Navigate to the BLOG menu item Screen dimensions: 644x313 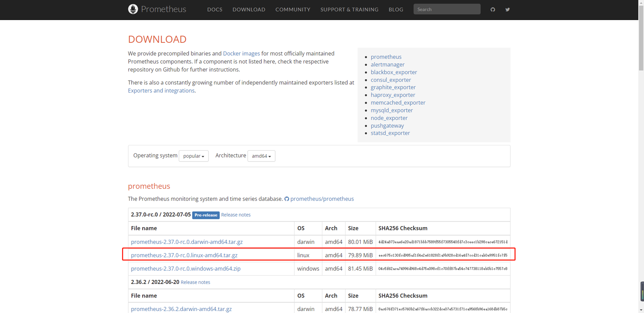396,10
